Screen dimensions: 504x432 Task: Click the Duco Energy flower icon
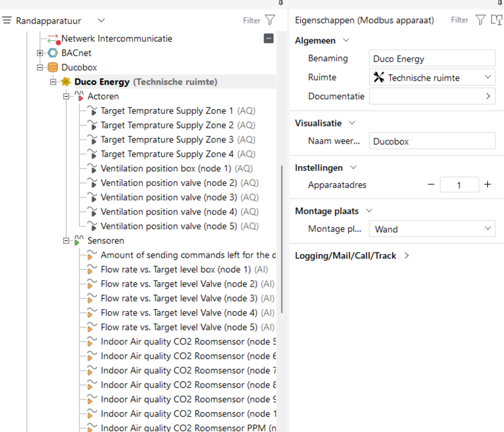pos(66,82)
